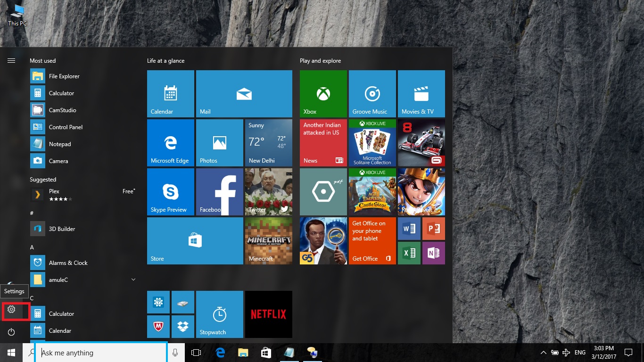This screenshot has height=362, width=644.
Task: Expand the amuleC app group
Action: coord(133,280)
